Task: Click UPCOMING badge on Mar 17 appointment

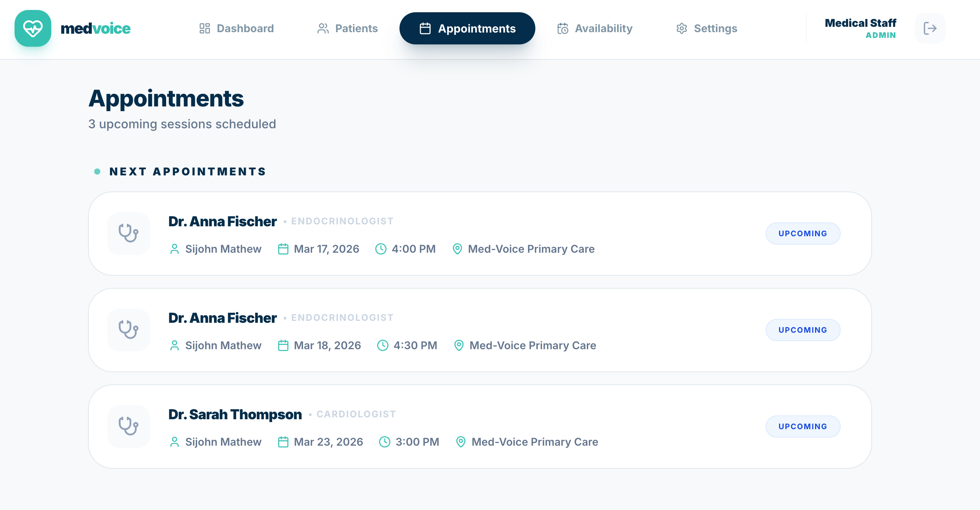Action: click(x=803, y=234)
